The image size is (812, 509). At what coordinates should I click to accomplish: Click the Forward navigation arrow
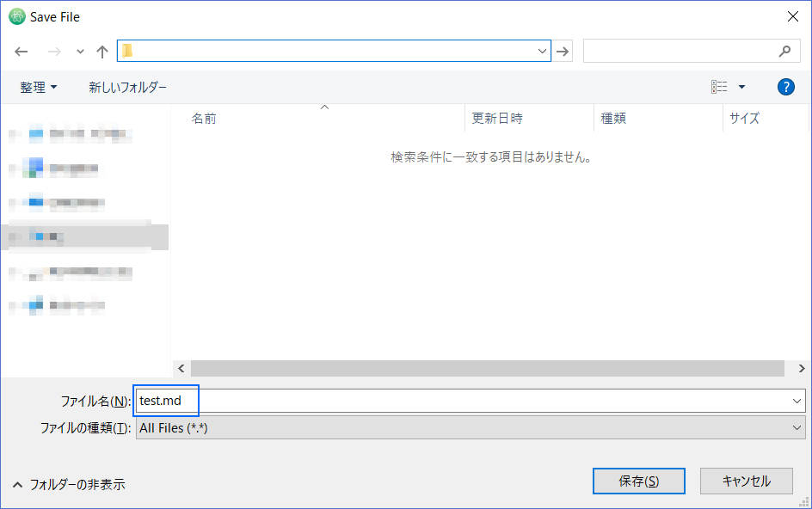[52, 51]
